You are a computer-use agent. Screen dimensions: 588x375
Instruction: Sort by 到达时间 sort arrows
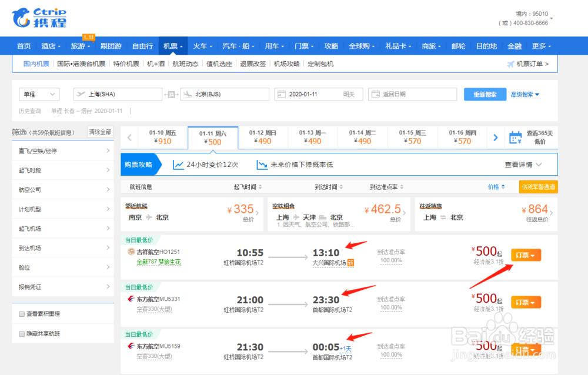coord(341,187)
